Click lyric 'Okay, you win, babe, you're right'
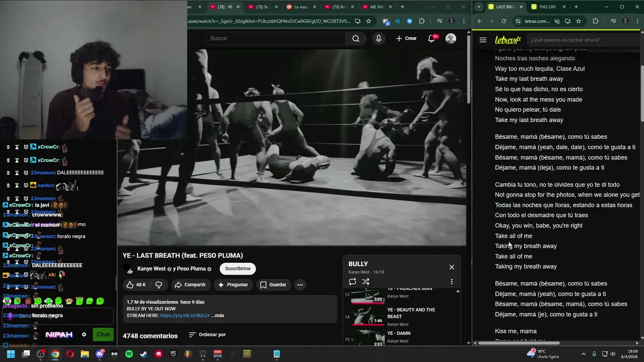 pyautogui.click(x=538, y=226)
